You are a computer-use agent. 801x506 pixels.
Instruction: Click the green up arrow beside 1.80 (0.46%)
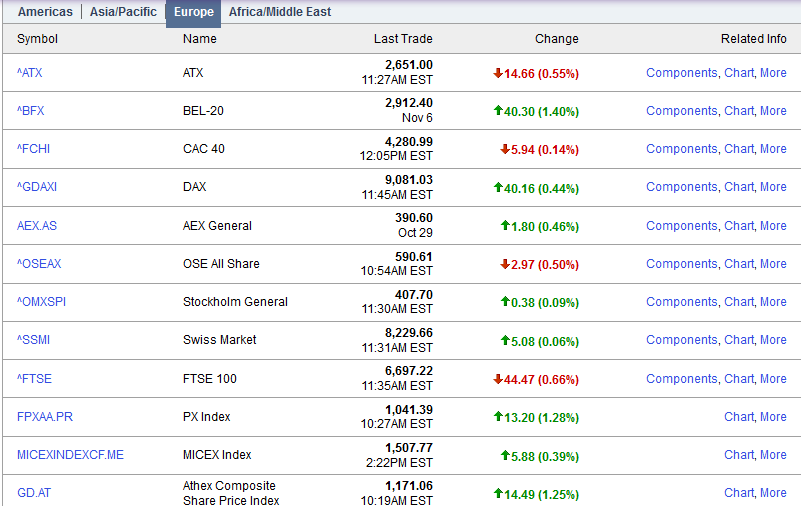[505, 225]
